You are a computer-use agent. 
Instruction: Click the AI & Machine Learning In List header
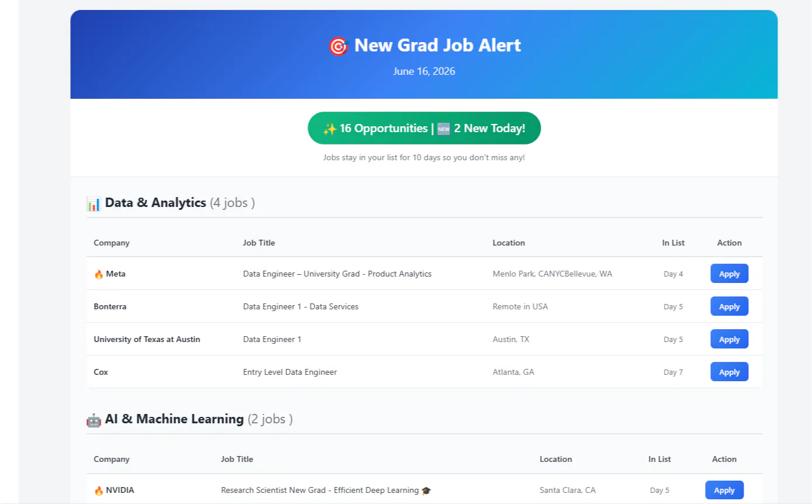[x=659, y=459]
